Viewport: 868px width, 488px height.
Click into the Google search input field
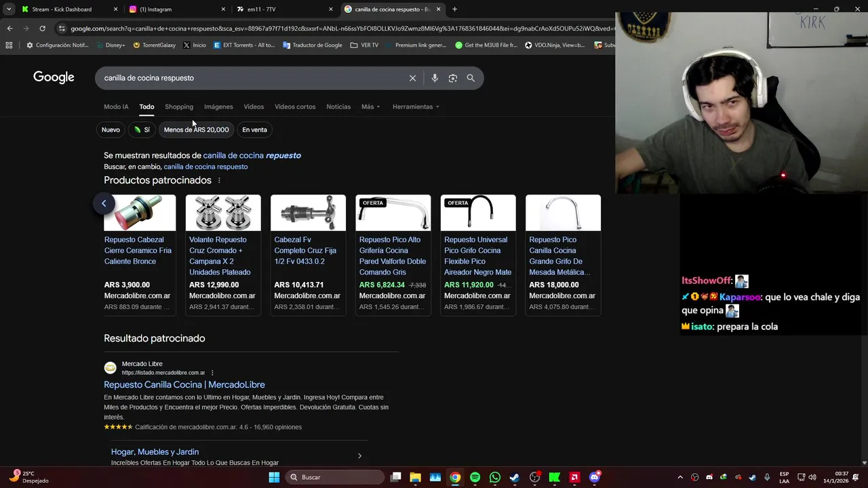pyautogui.click(x=251, y=78)
